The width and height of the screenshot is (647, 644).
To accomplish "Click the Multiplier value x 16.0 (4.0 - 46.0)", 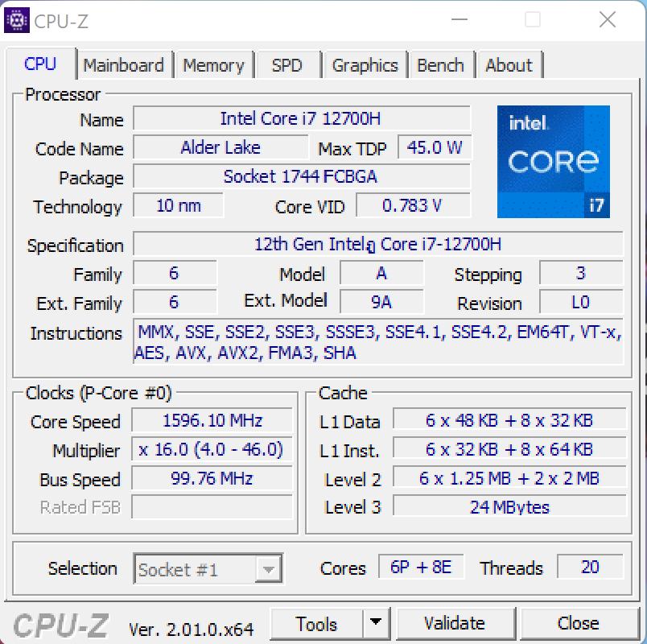I will [x=212, y=449].
